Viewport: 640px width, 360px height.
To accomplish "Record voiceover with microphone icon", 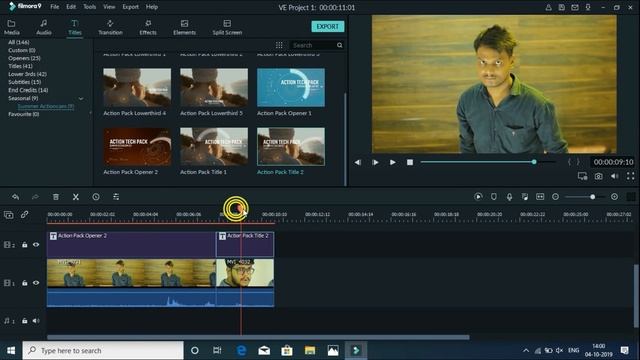I will click(509, 197).
